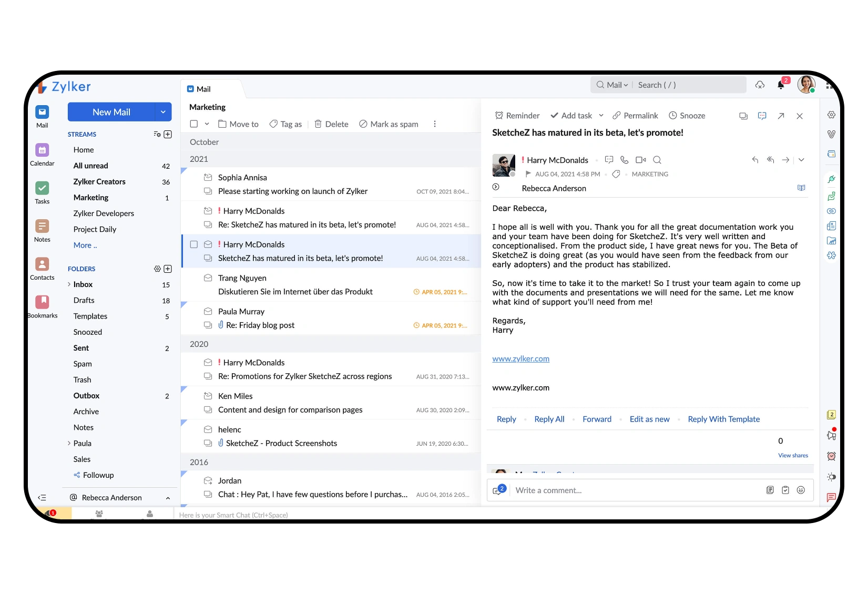Click the Permalink icon in email toolbar
The height and width of the screenshot is (594, 868).
(617, 116)
